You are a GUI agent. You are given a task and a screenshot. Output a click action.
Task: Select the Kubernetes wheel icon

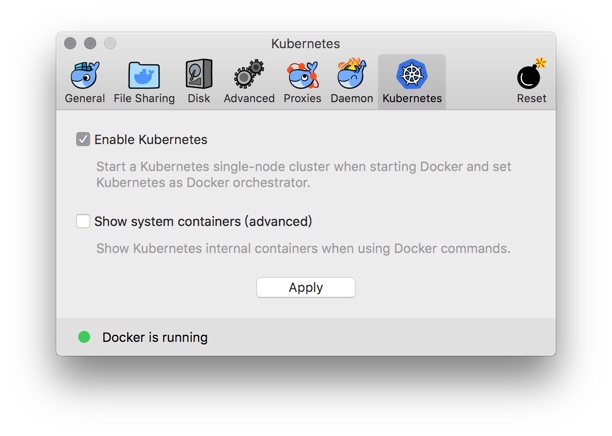pos(412,74)
